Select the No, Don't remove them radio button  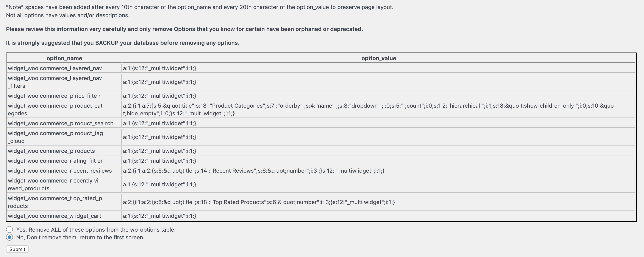click(x=9, y=237)
